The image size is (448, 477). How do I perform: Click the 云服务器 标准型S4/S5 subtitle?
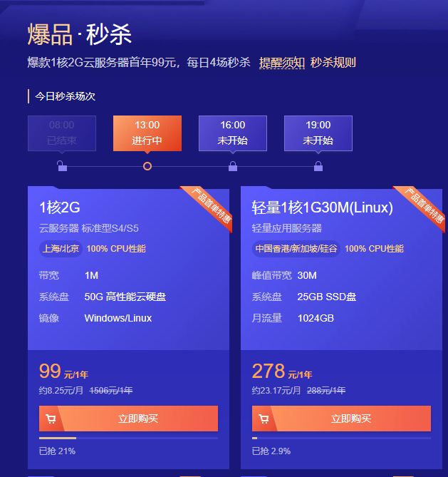pos(89,228)
